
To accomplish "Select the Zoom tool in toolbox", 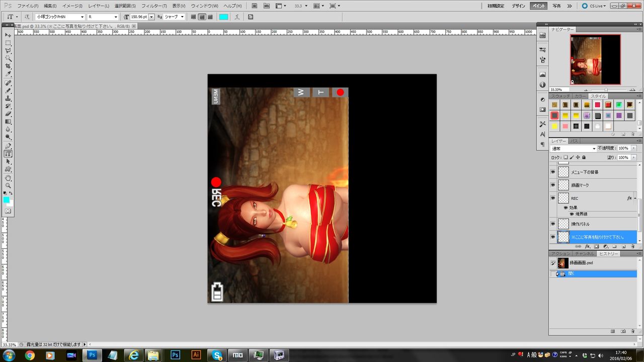I will (8, 186).
